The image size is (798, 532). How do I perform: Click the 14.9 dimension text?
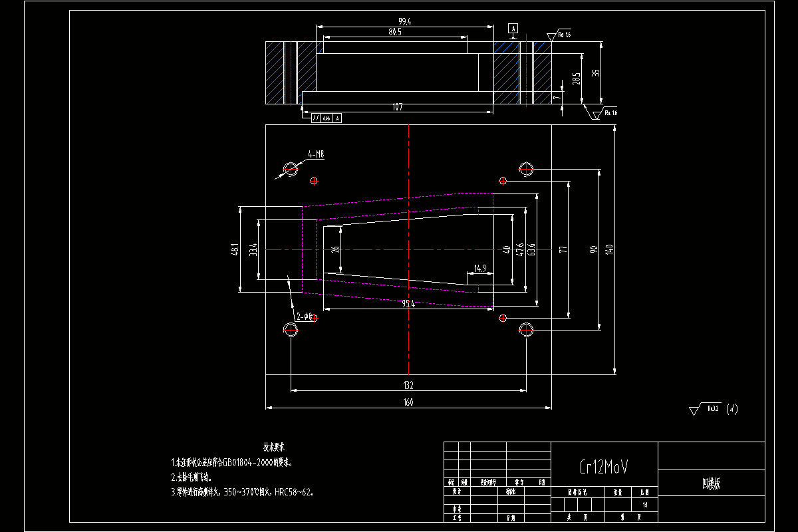click(480, 269)
